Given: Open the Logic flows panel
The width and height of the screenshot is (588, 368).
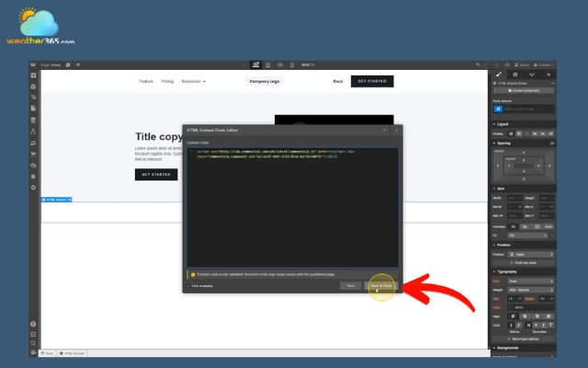Looking at the screenshot, I should point(33,132).
